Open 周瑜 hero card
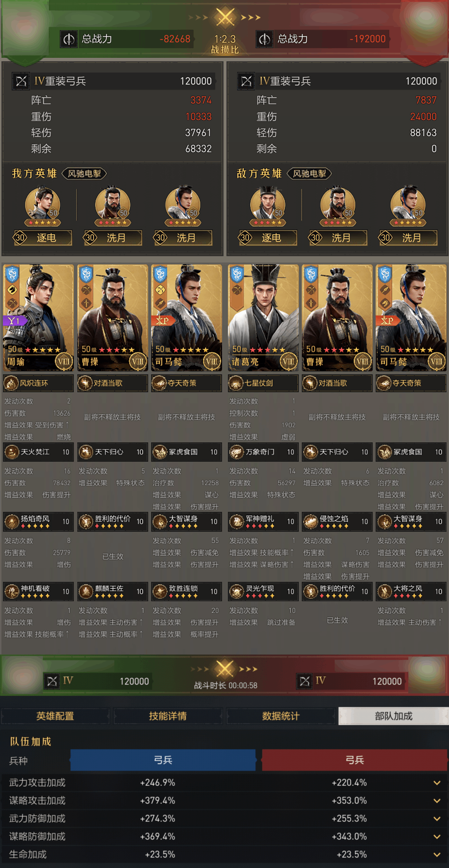 point(39,318)
